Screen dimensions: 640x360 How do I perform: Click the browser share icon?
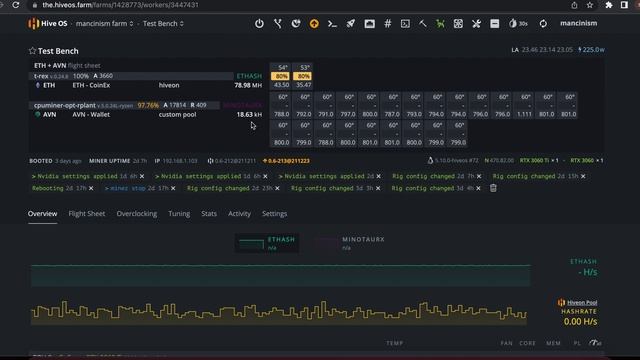tap(574, 5)
